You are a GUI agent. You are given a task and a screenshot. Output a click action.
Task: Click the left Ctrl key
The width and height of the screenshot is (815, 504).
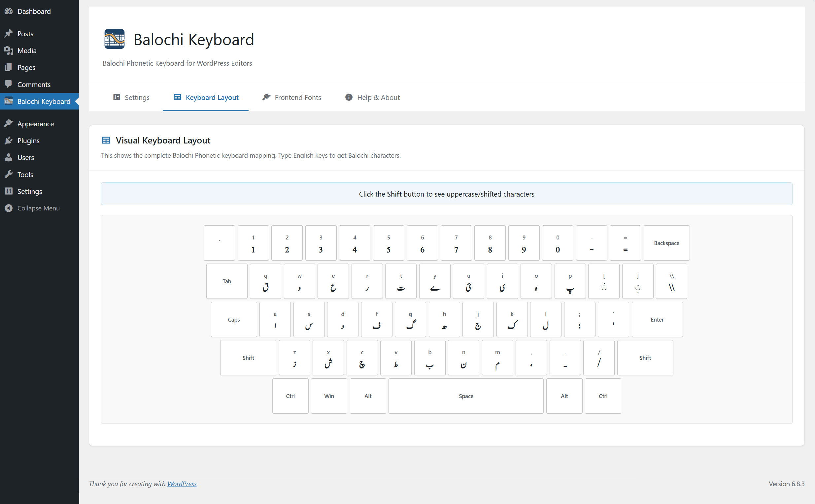point(290,396)
